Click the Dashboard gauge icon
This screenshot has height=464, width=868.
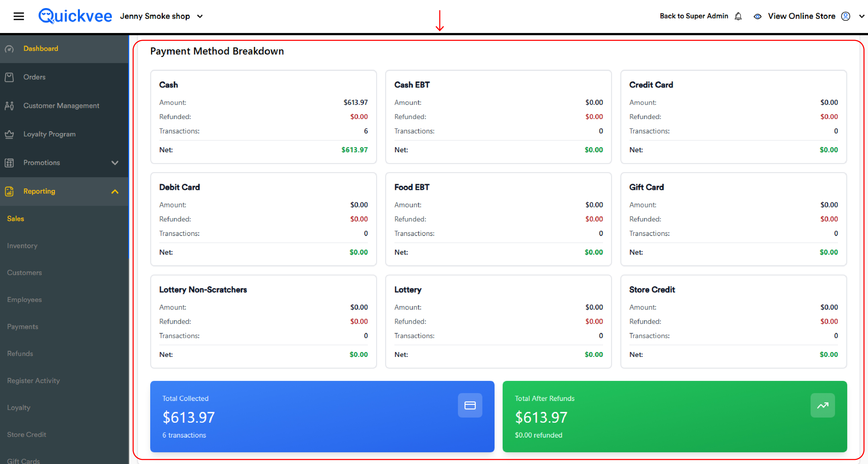[10, 49]
